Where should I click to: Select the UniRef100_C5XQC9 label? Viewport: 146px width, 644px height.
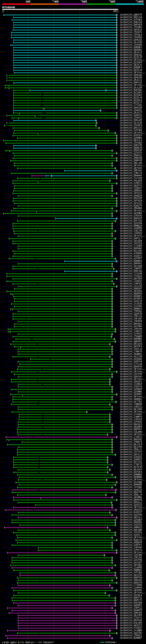pyautogui.click(x=131, y=125)
